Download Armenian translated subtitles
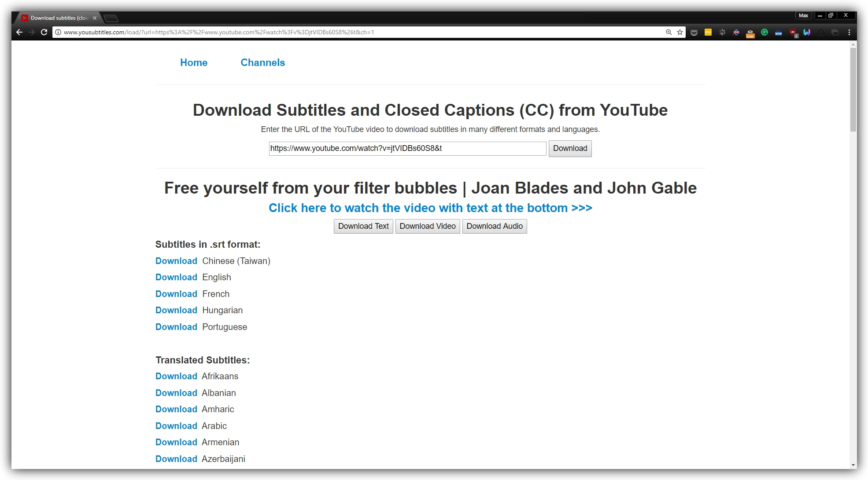868x480 pixels. (176, 442)
